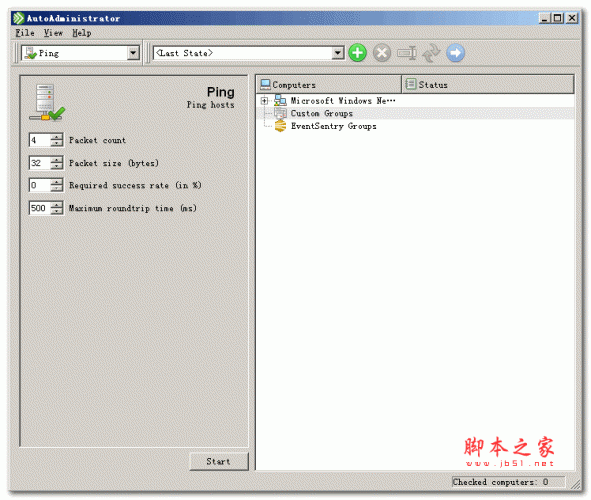
Task: Expand the Microsoft Windows Network node
Action: pyautogui.click(x=264, y=101)
